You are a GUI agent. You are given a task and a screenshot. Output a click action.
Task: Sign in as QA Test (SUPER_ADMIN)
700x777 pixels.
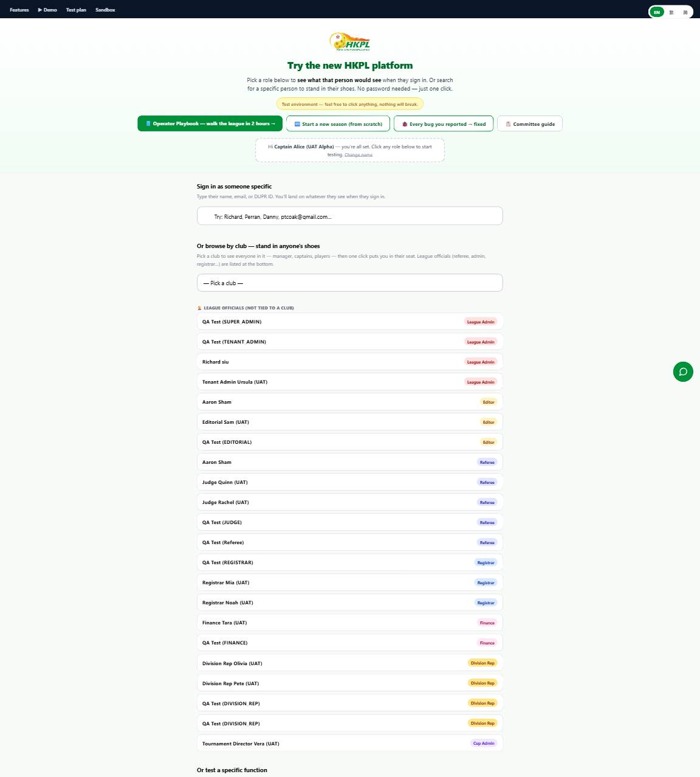click(x=350, y=322)
